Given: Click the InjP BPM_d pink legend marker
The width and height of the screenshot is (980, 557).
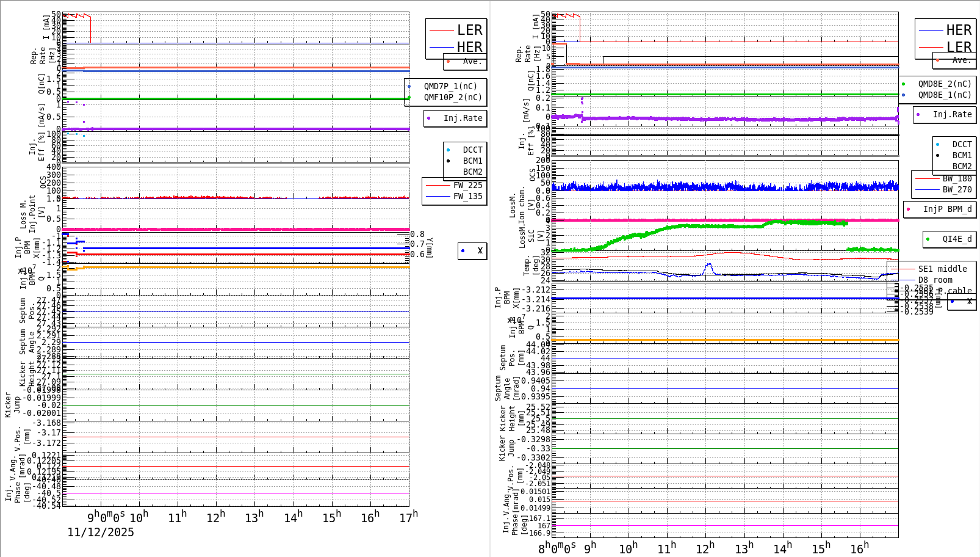Looking at the screenshot, I should (909, 209).
